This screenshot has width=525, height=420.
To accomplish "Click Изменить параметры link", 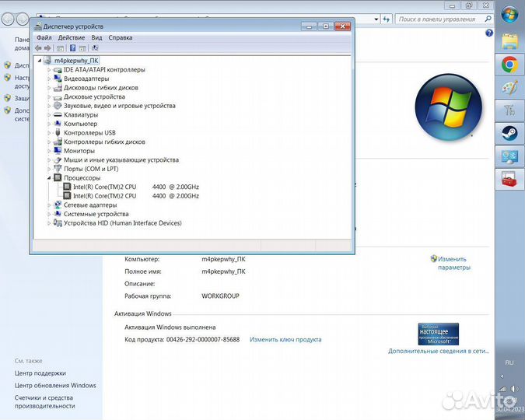I will (x=453, y=263).
